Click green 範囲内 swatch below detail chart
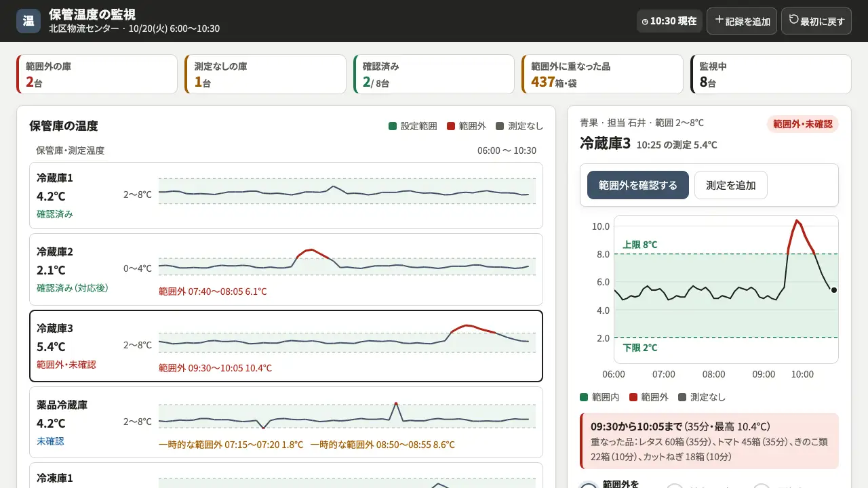The image size is (868, 488). click(x=584, y=397)
